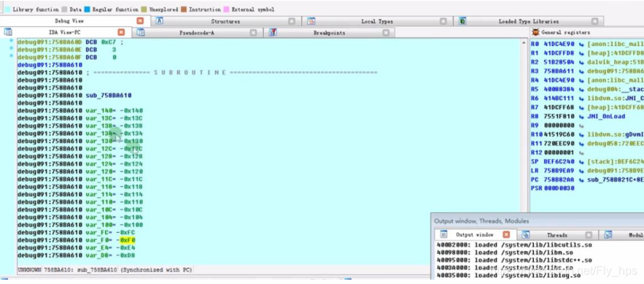This screenshot has height=284, width=644.
Task: Select the libcutils.so loaded output line
Action: 514,245
